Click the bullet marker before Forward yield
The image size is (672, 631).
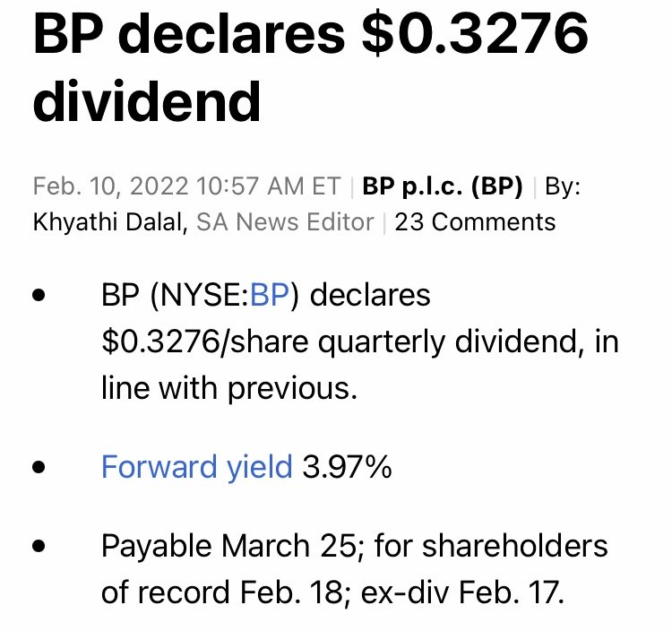click(x=39, y=466)
